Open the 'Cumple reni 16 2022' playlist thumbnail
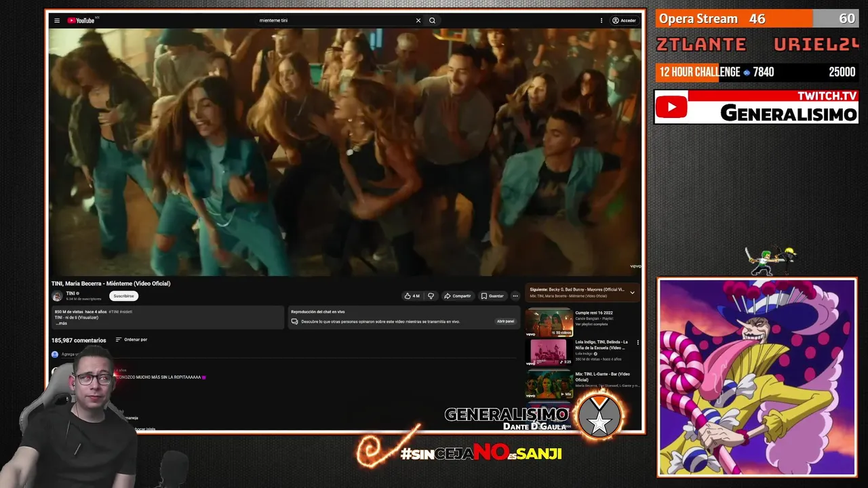This screenshot has height=488, width=868. (549, 323)
